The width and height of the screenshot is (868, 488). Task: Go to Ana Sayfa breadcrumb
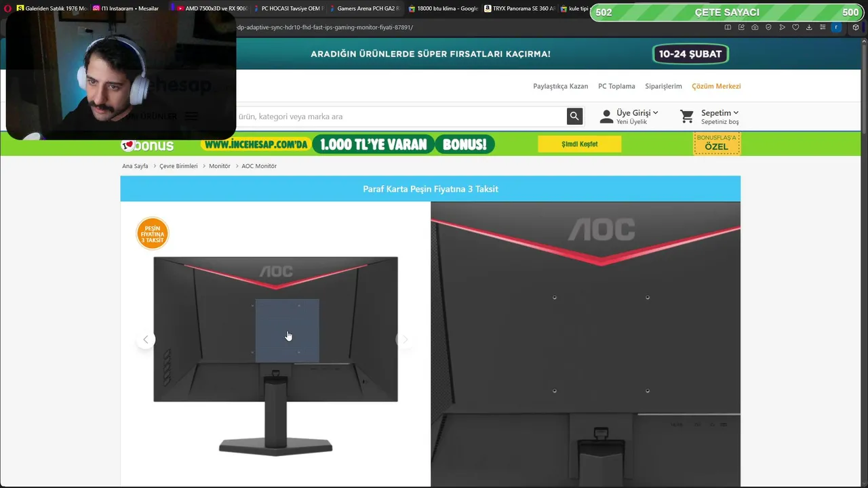tap(135, 166)
